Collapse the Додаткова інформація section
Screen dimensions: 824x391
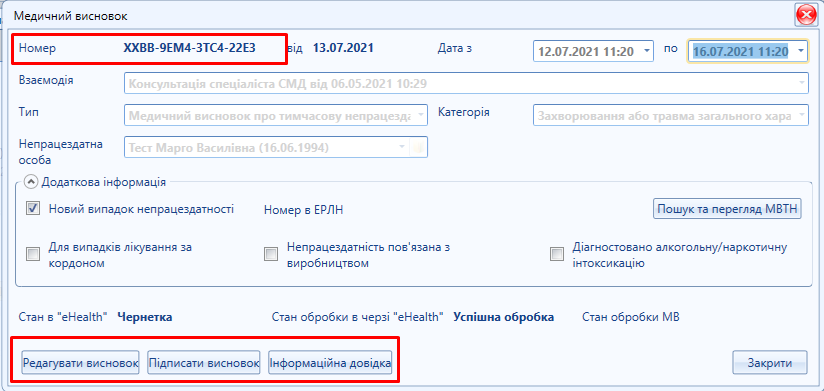click(x=32, y=182)
